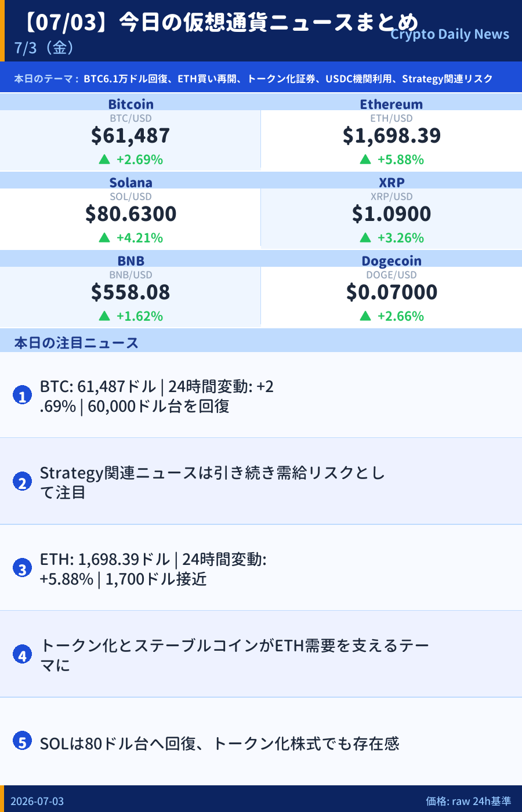The height and width of the screenshot is (812, 522).
Task: Click the green up triangle beside BNB +1.62%
Action: 104,316
